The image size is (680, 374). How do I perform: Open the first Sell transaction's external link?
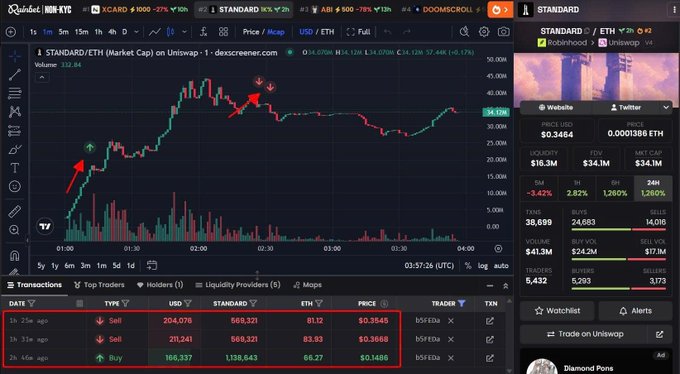point(490,321)
